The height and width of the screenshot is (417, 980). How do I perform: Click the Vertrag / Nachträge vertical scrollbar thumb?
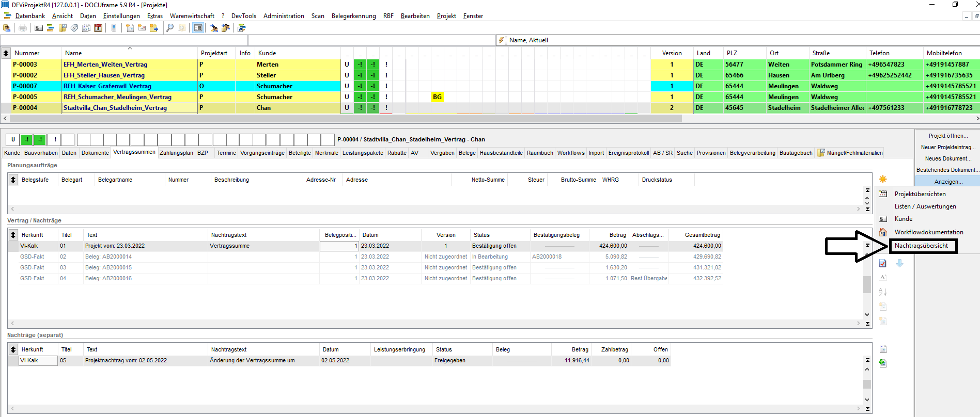[867, 284]
